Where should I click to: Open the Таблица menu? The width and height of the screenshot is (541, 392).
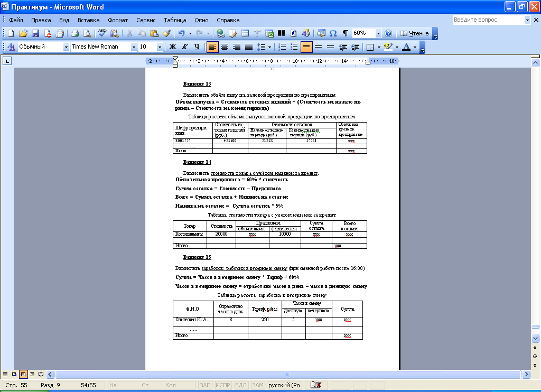(175, 20)
